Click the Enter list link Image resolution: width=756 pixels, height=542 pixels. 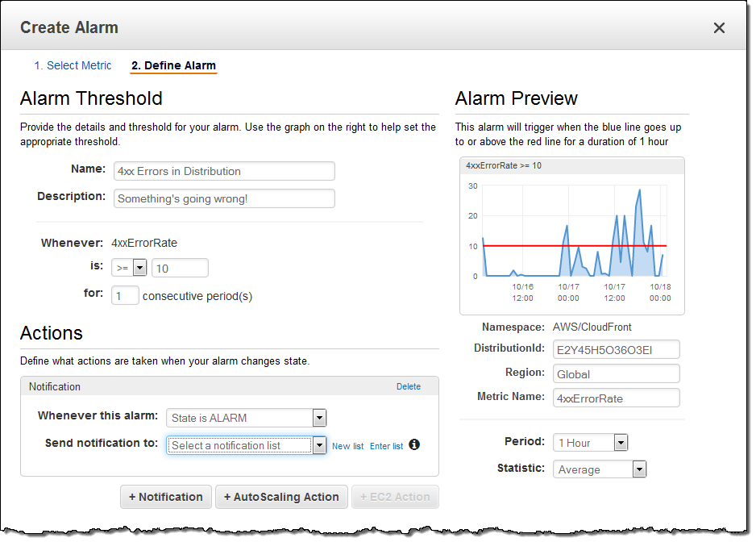(386, 446)
